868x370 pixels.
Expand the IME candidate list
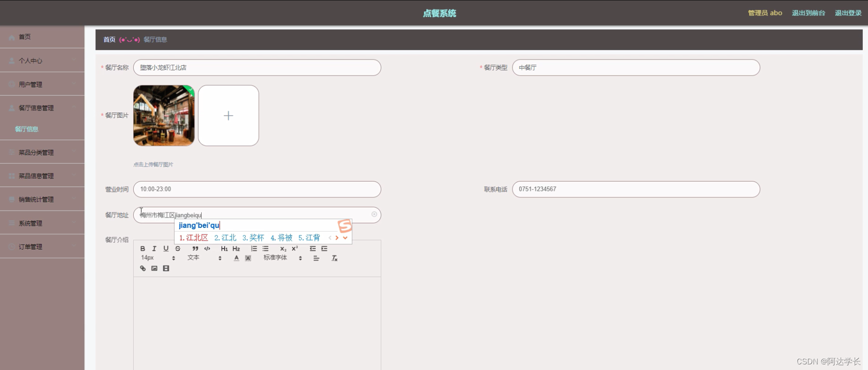[x=346, y=238]
